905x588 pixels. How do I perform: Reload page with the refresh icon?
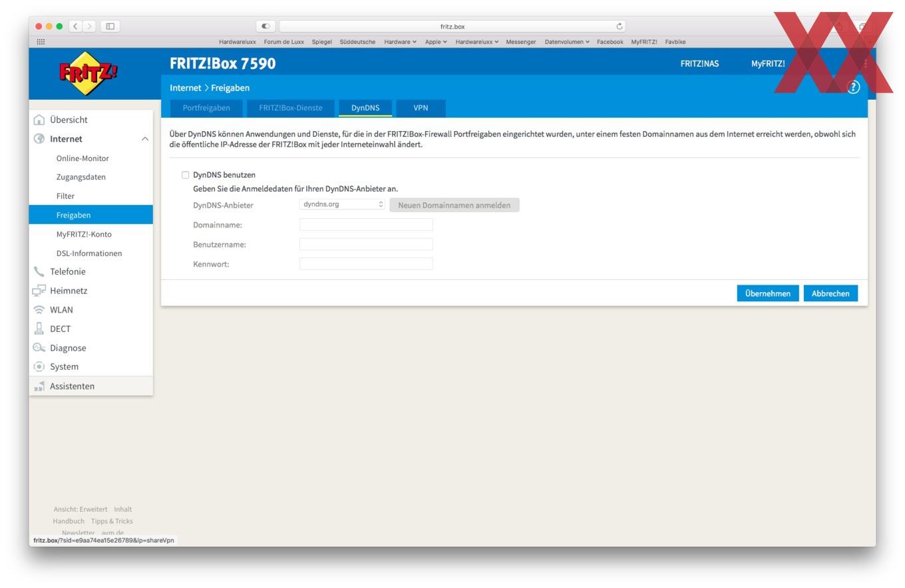point(620,27)
